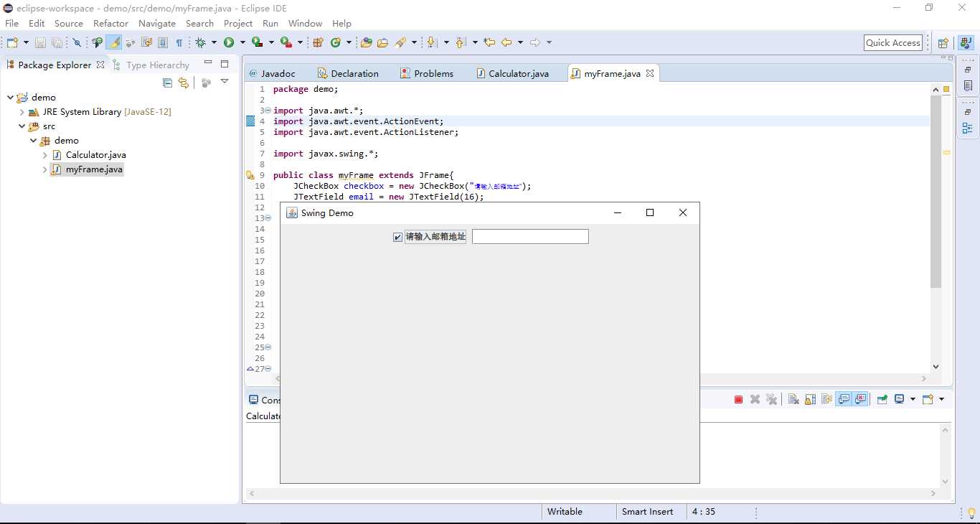The height and width of the screenshot is (524, 980).
Task: Click the Clear Console icon
Action: tap(793, 400)
